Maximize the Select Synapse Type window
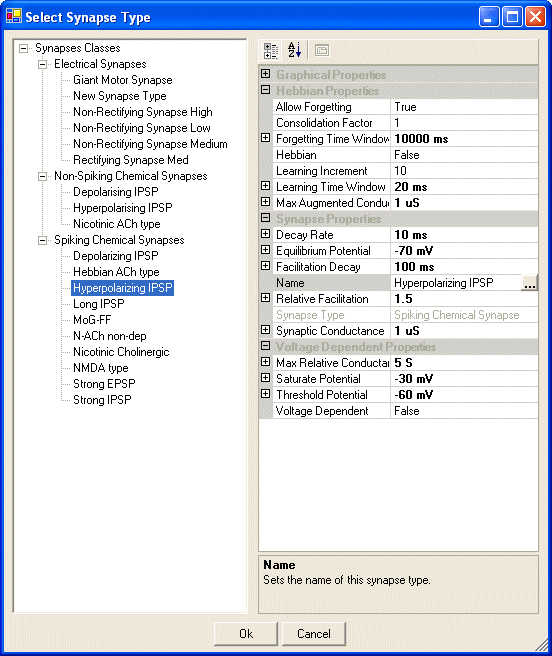552x656 pixels. pos(512,17)
